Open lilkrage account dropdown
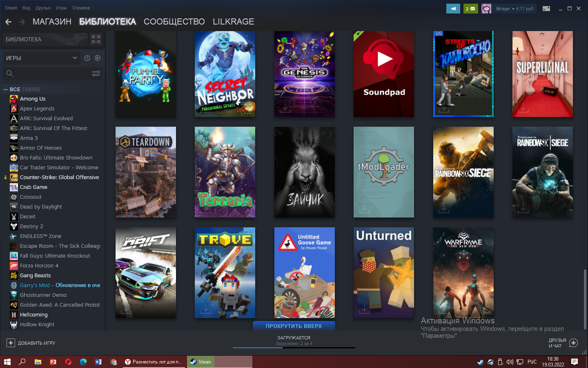The image size is (588, 368). tap(514, 9)
